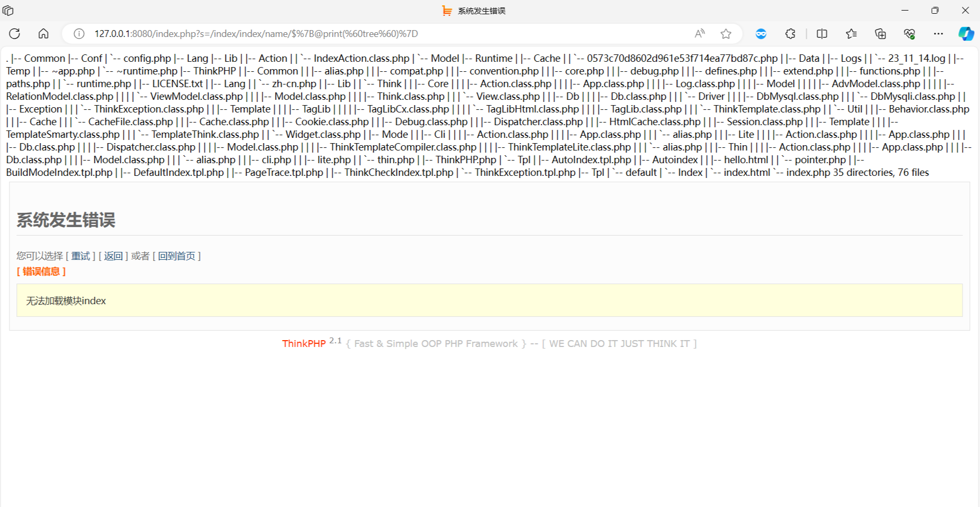This screenshot has height=507, width=980.
Task: Click the blue browser extension icon
Action: [761, 34]
